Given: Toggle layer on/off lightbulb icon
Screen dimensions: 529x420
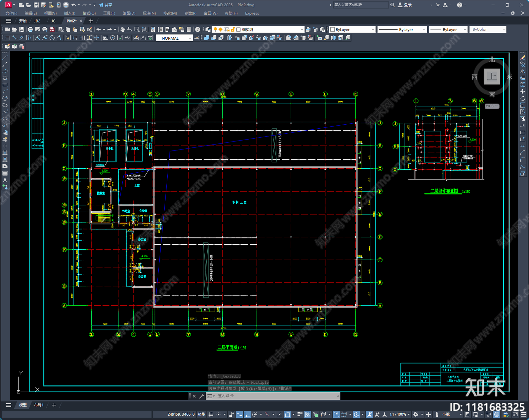Looking at the screenshot, I should click(215, 29).
